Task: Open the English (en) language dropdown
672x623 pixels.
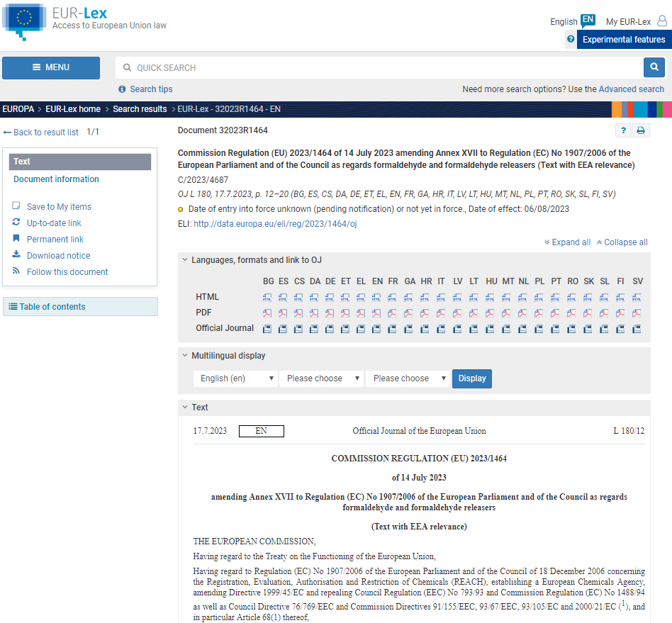Action: pos(235,378)
